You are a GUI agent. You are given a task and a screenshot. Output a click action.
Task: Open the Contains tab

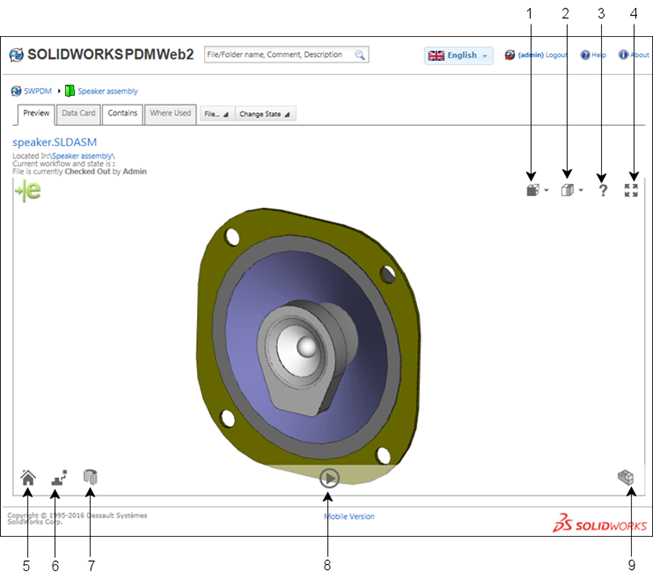coord(122,114)
